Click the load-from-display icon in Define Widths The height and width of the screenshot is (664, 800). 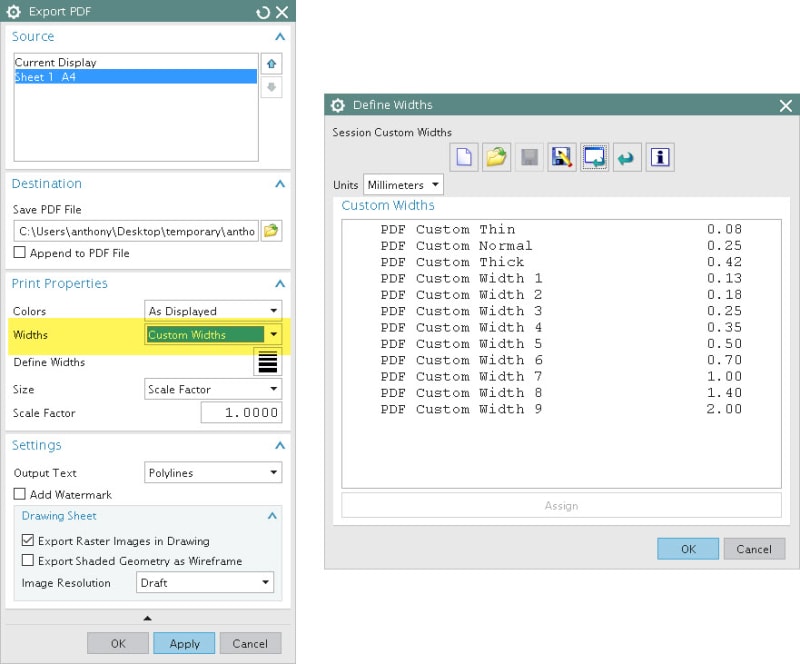coord(594,157)
